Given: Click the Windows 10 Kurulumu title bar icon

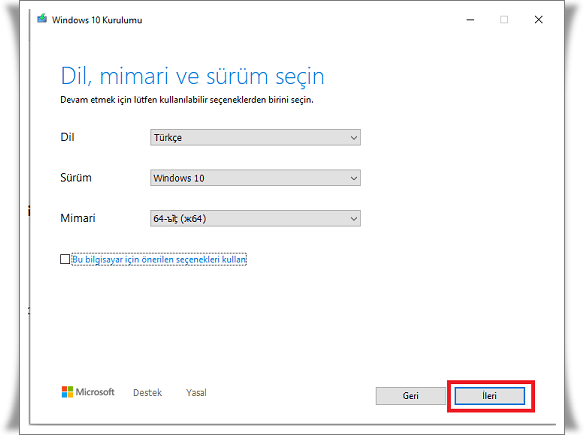Looking at the screenshot, I should 42,19.
